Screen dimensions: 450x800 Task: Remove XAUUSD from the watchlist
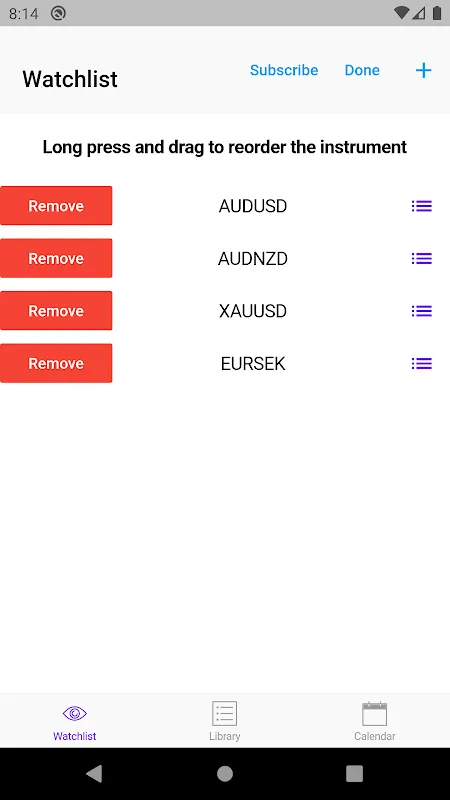56,311
